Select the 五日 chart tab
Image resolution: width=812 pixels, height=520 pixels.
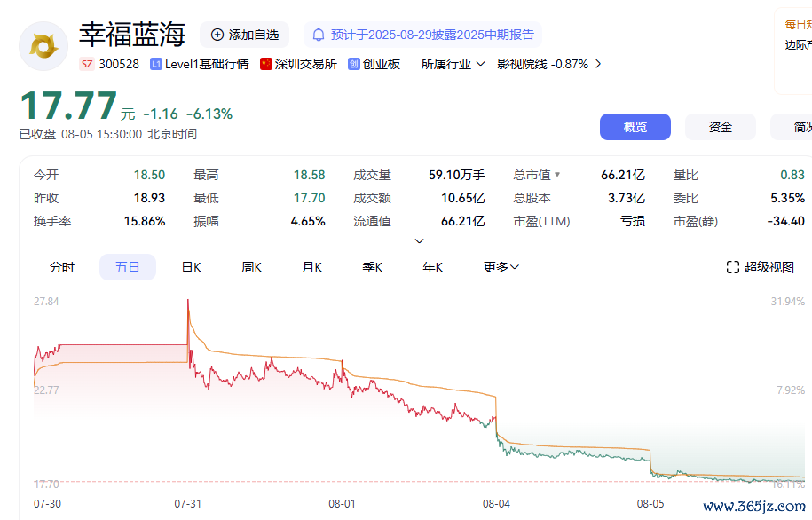tap(128, 267)
